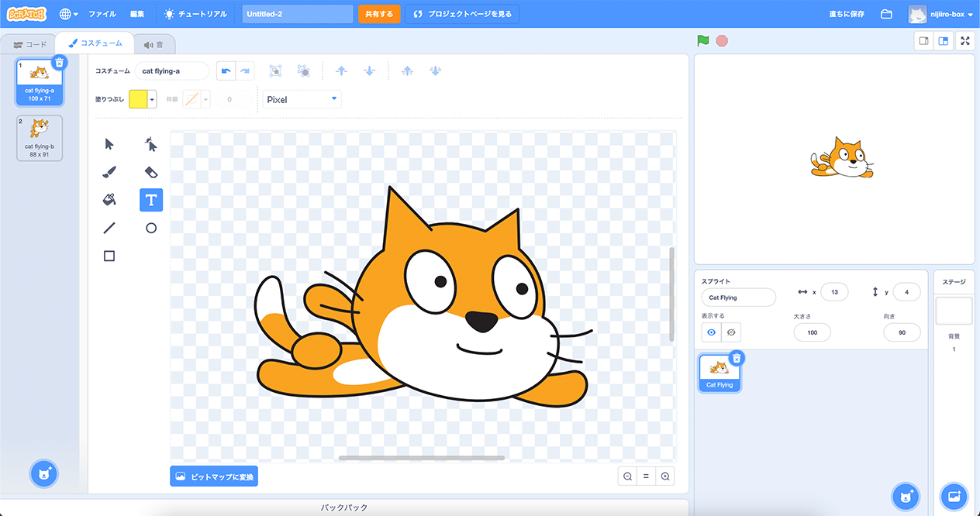Open the fill color dropdown arrow
Screen dimensions: 980x516
click(152, 99)
